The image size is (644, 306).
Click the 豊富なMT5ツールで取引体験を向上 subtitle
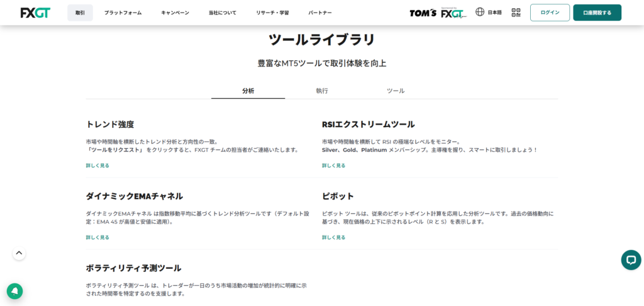tap(322, 64)
